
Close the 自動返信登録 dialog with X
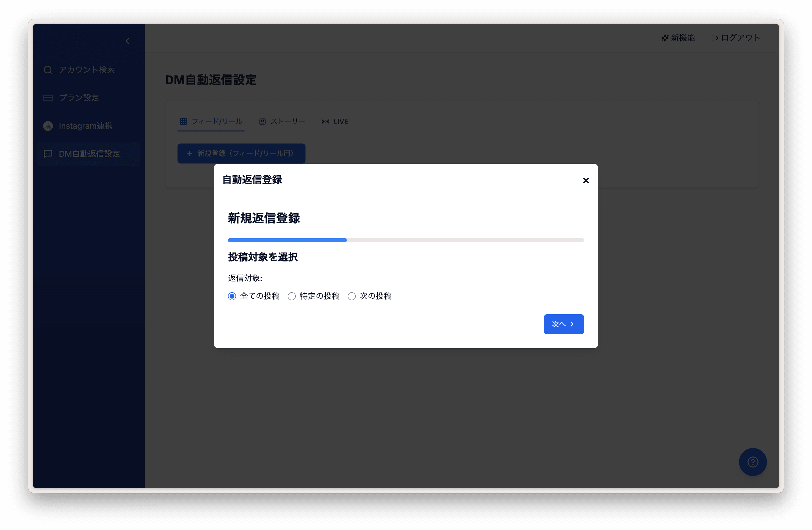(x=586, y=180)
